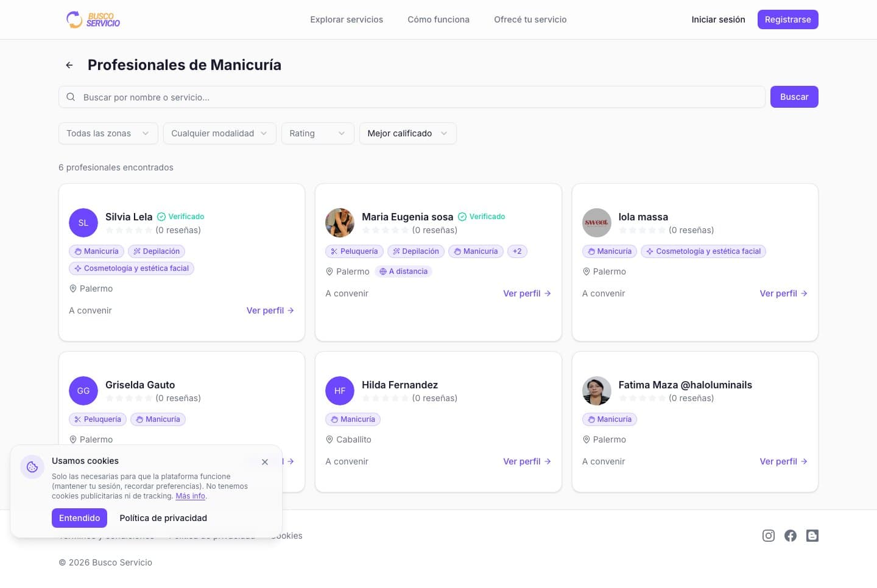Click Maria Eugenia's Depilación tag
Image resolution: width=877 pixels, height=588 pixels.
[x=415, y=251]
